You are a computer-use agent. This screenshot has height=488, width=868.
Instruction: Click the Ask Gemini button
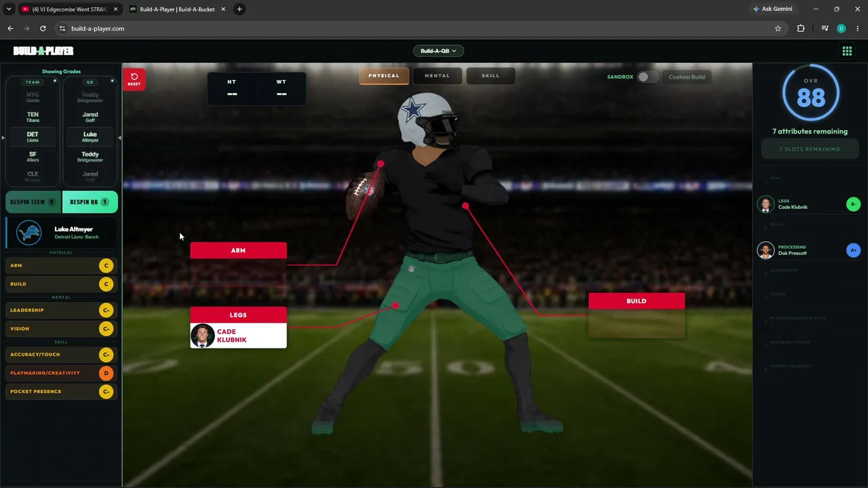772,9
